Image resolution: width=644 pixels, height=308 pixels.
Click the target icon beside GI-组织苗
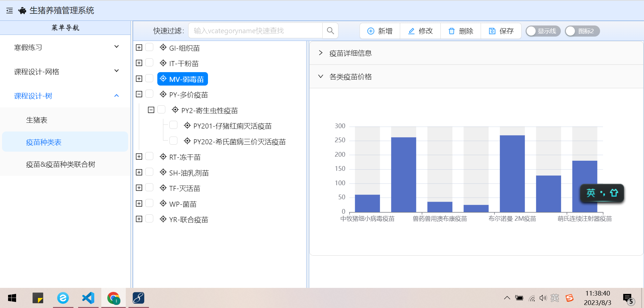(x=163, y=48)
